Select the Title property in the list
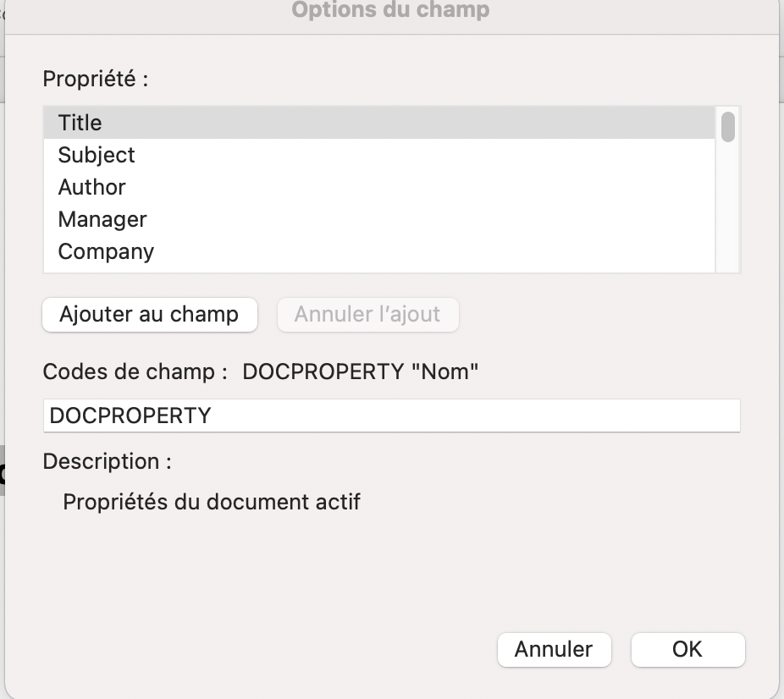 (80, 123)
